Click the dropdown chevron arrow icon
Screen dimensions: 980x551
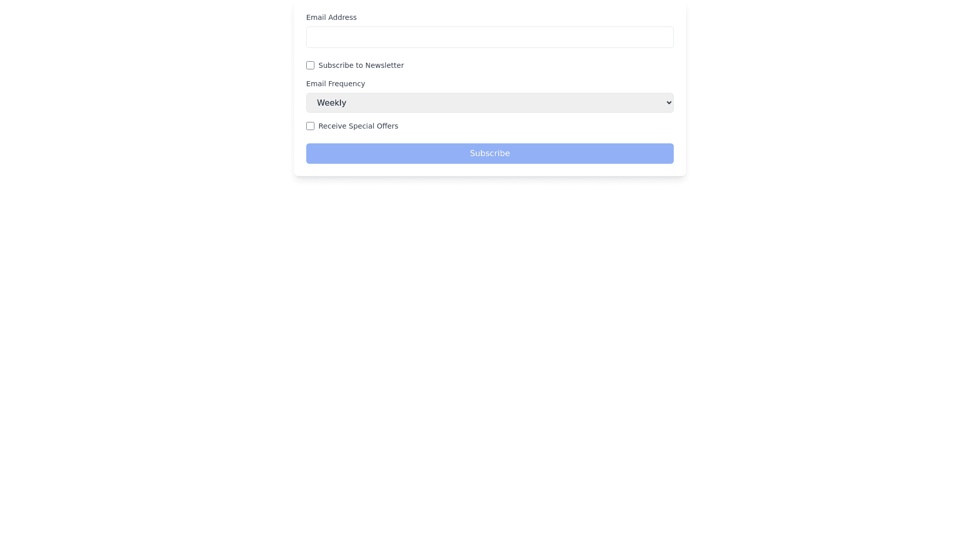tap(669, 103)
